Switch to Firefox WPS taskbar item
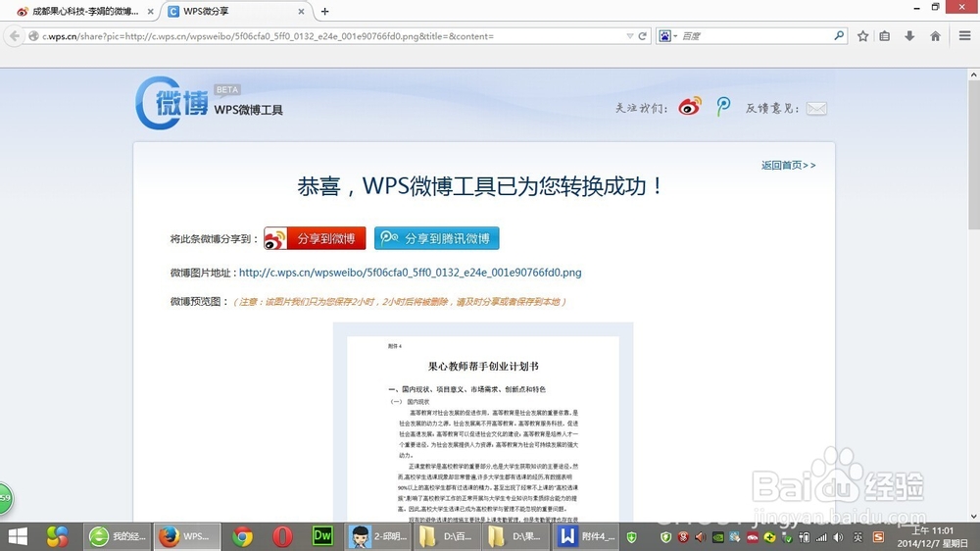Viewport: 980px width, 551px height. pyautogui.click(x=187, y=536)
